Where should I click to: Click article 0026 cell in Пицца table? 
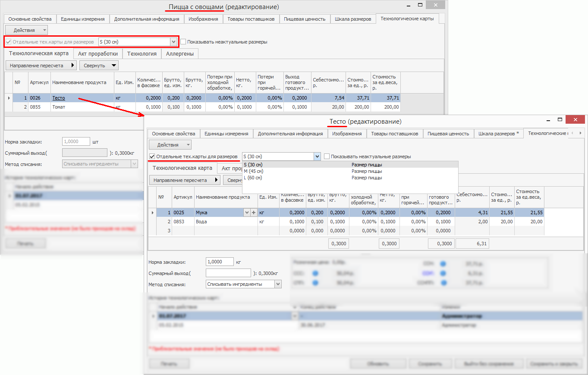[x=39, y=98]
